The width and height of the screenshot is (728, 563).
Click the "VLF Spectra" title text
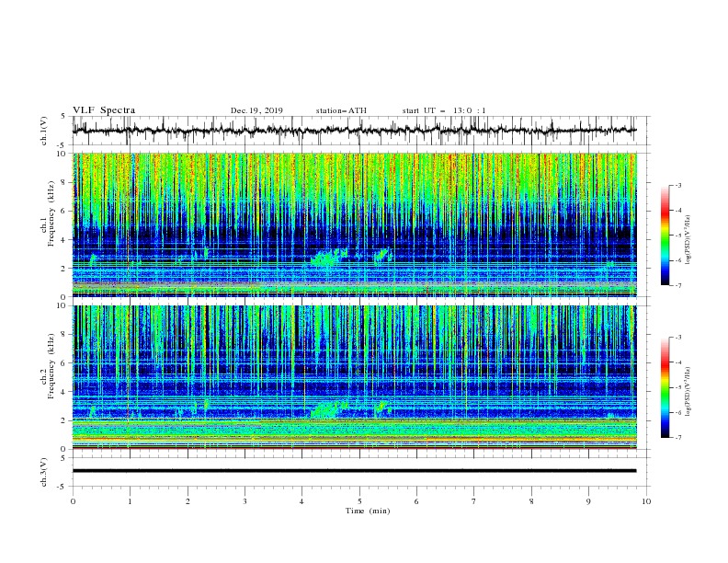tap(104, 110)
